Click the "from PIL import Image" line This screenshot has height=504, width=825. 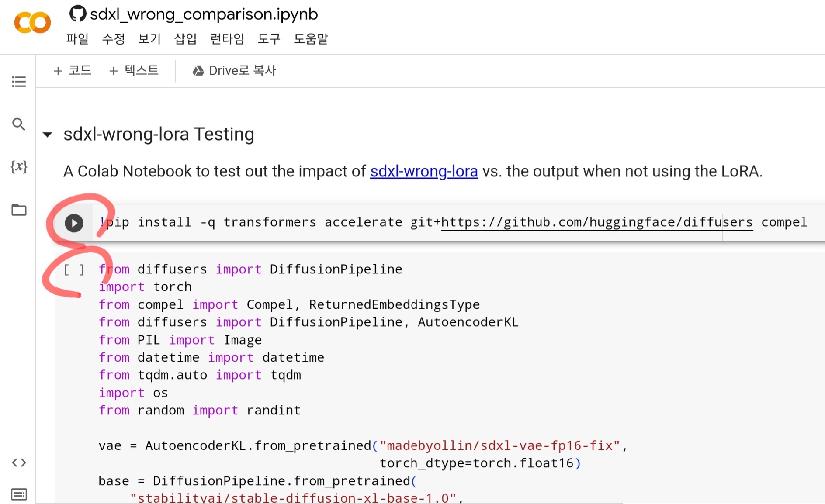[180, 340]
